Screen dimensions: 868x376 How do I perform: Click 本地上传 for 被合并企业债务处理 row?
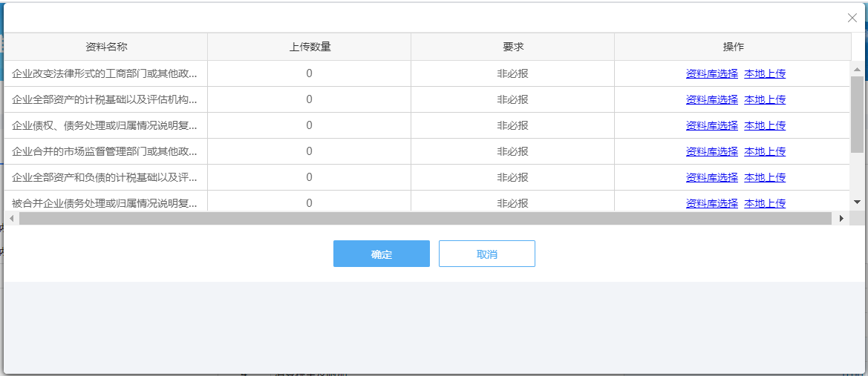pos(765,203)
